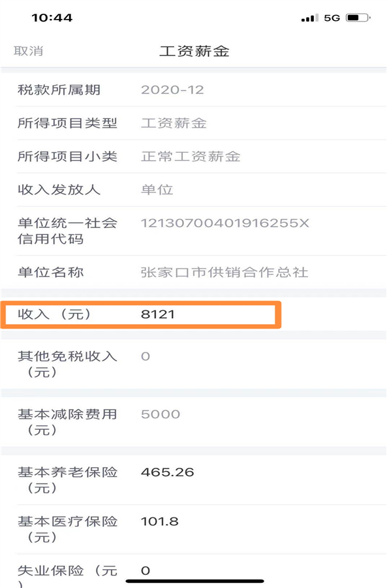Tap the cellular signal strength icon
Image resolution: width=387 pixels, height=588 pixels.
click(310, 18)
